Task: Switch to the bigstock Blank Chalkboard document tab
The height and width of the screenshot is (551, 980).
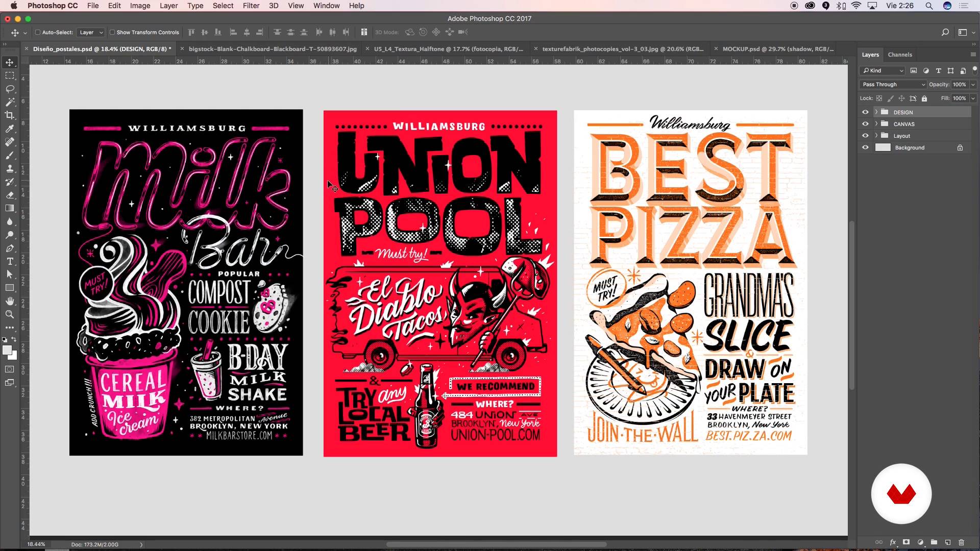Action: pos(273,49)
